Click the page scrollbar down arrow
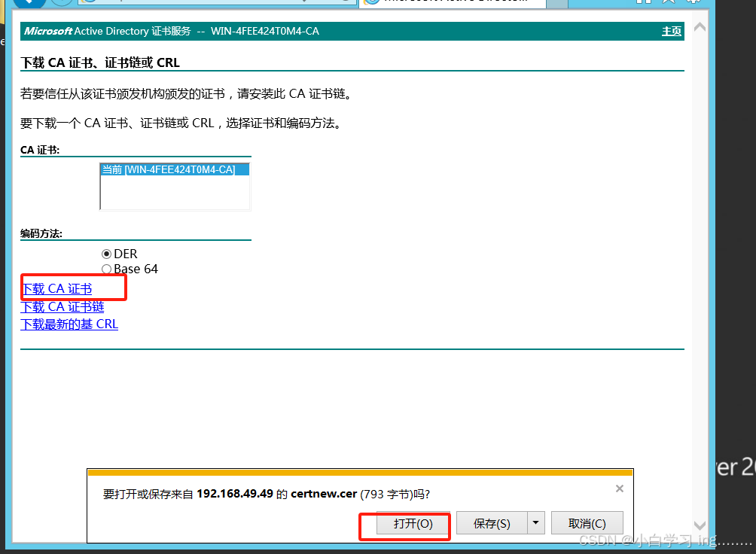Image resolution: width=756 pixels, height=554 pixels. [700, 525]
